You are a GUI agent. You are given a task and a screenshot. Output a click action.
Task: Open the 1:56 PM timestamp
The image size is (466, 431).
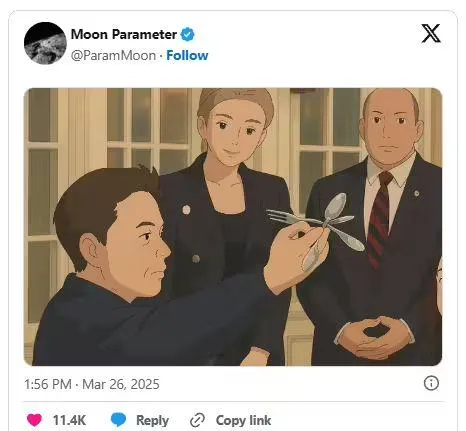[x=48, y=384]
